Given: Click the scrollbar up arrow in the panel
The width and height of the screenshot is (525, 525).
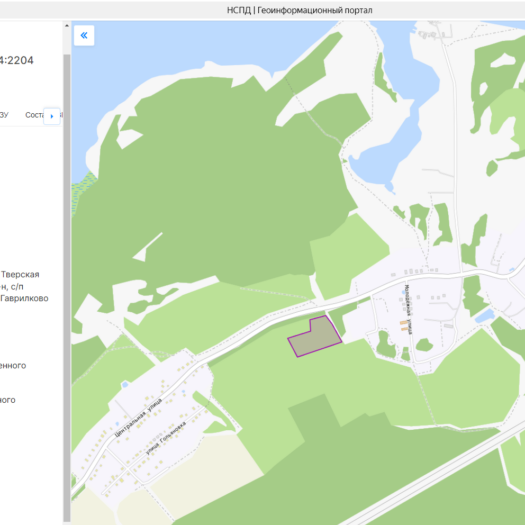Looking at the screenshot, I should click(67, 26).
